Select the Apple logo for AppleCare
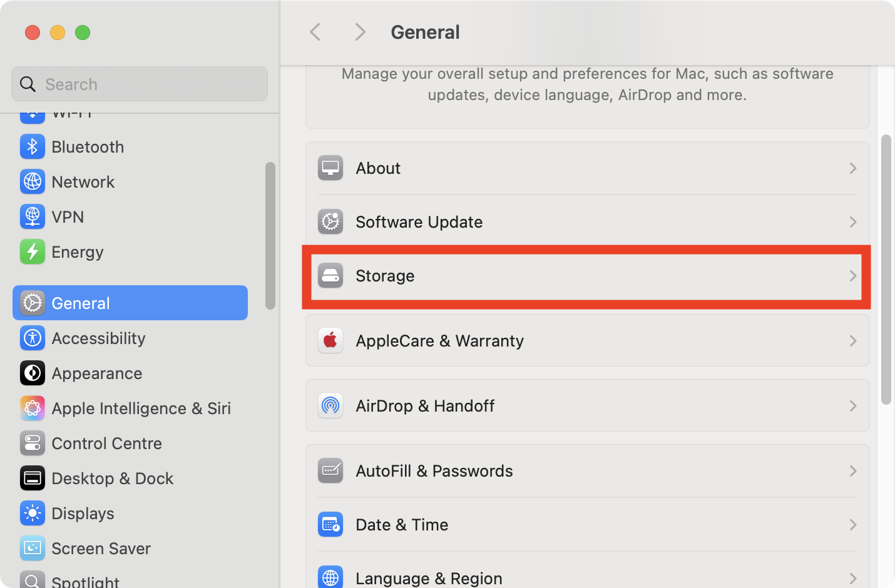Viewport: 895px width, 588px height. click(330, 340)
